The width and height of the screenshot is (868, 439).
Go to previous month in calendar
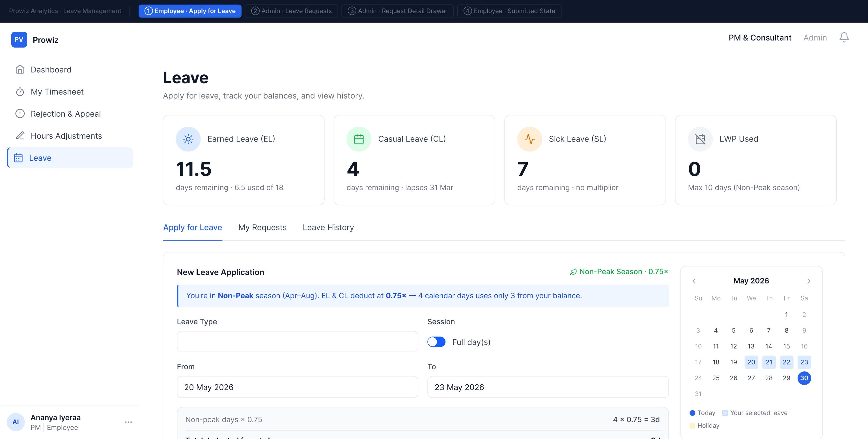point(694,281)
